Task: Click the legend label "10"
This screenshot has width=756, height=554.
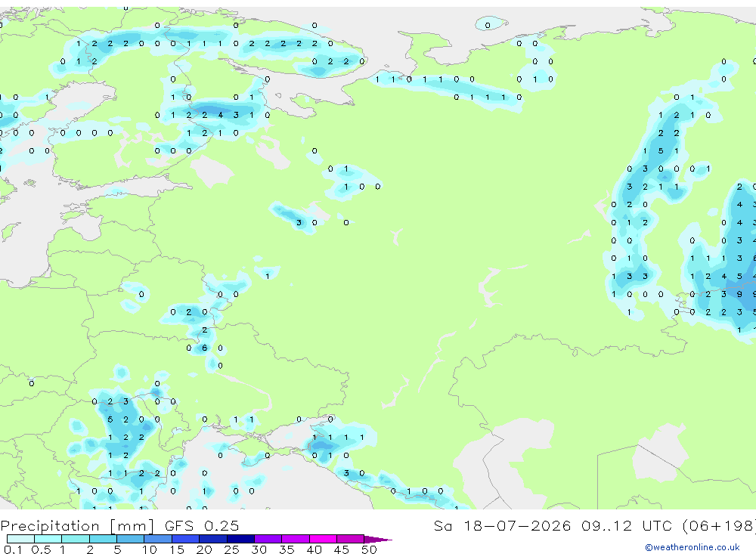Action: pos(150,549)
